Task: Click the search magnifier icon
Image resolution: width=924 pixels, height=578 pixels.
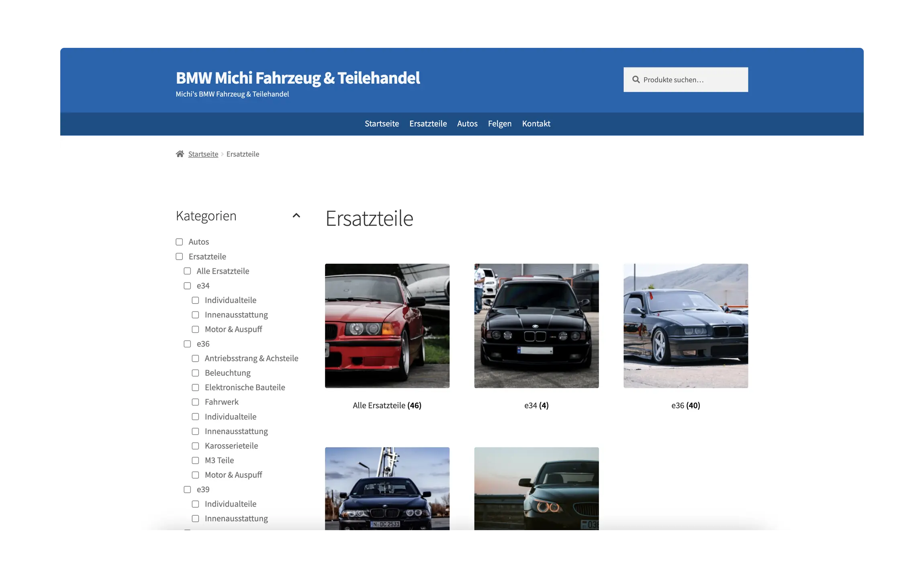Action: pyautogui.click(x=636, y=80)
